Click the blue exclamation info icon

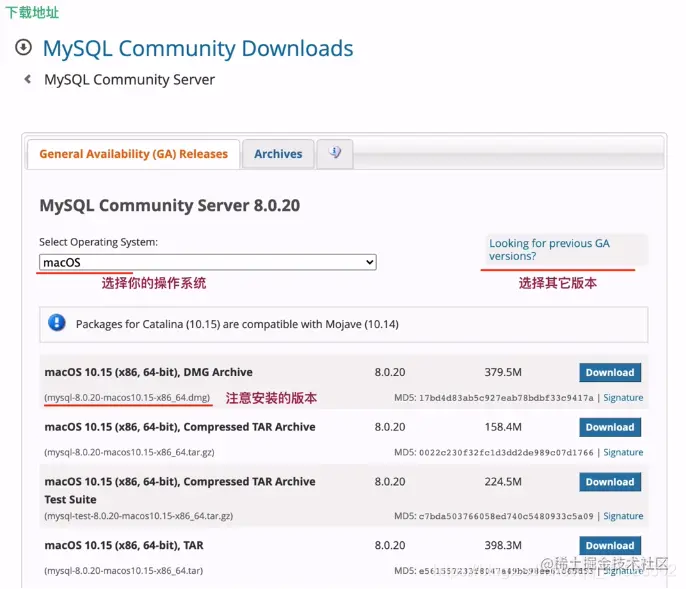56,323
